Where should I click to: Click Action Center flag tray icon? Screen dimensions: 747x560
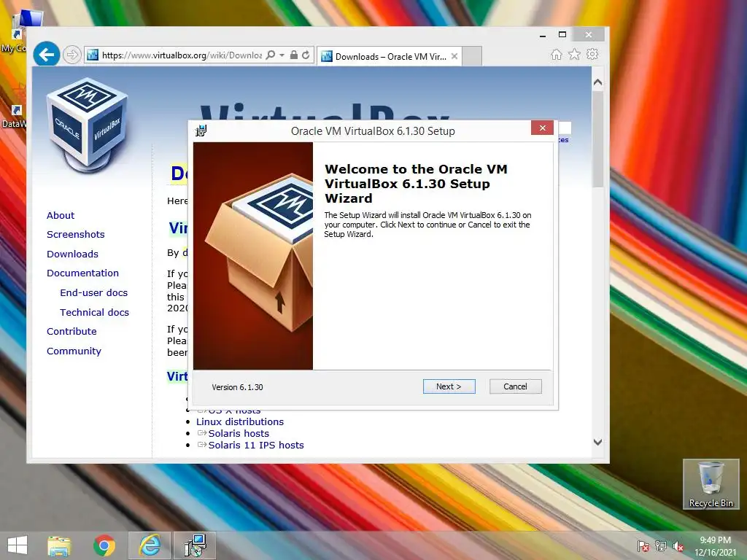(x=643, y=546)
